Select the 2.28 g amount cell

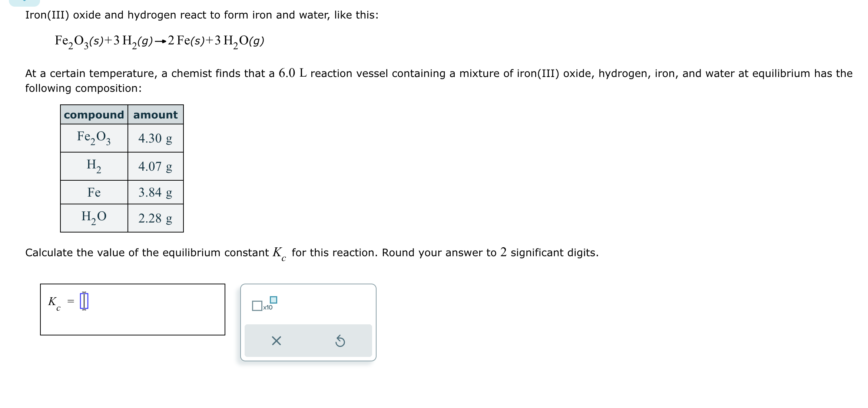(155, 218)
